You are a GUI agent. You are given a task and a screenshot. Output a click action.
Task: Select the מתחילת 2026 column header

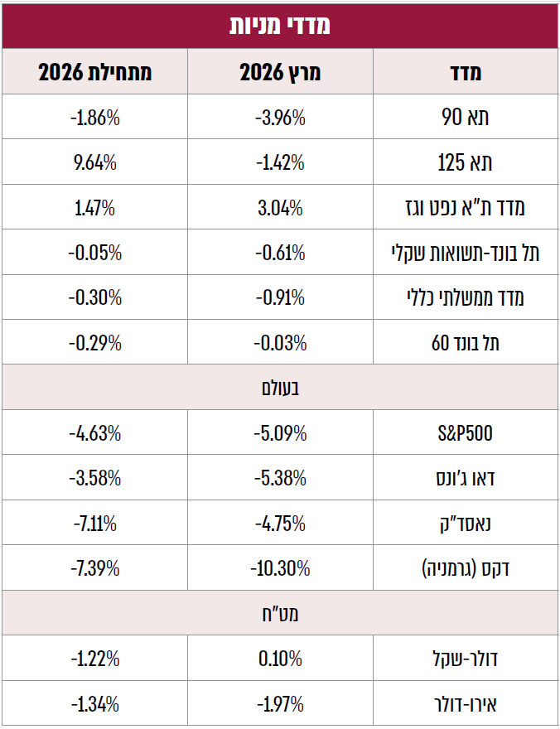(95, 73)
